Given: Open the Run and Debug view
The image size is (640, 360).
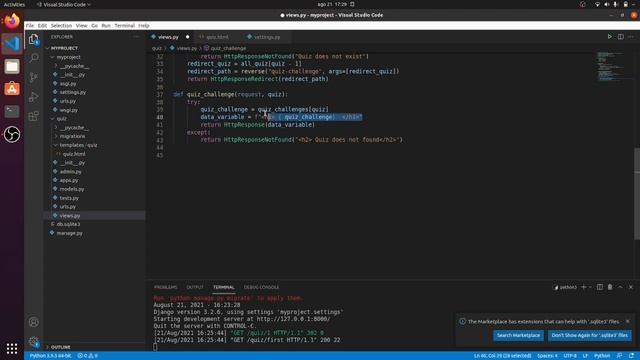Looking at the screenshot, I should [x=34, y=97].
